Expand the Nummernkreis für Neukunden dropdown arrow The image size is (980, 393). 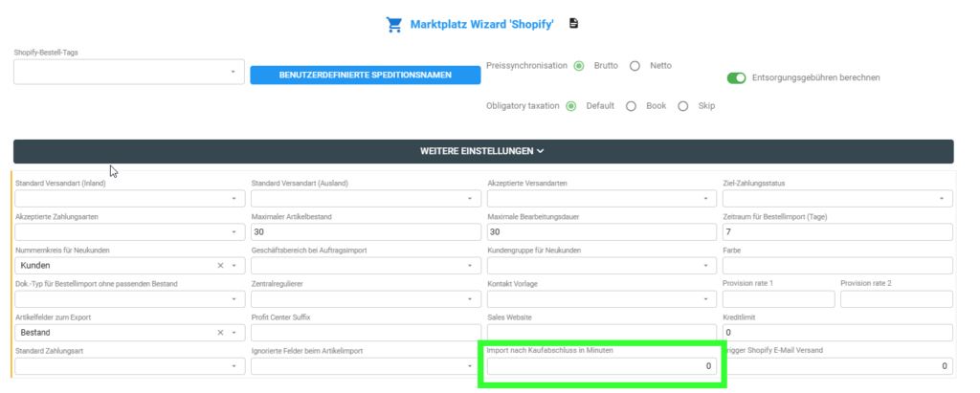(x=234, y=266)
